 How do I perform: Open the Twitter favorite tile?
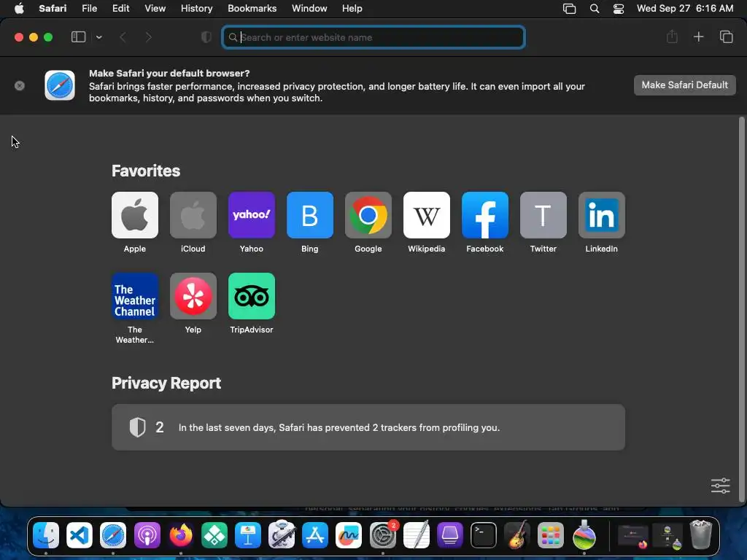point(543,215)
